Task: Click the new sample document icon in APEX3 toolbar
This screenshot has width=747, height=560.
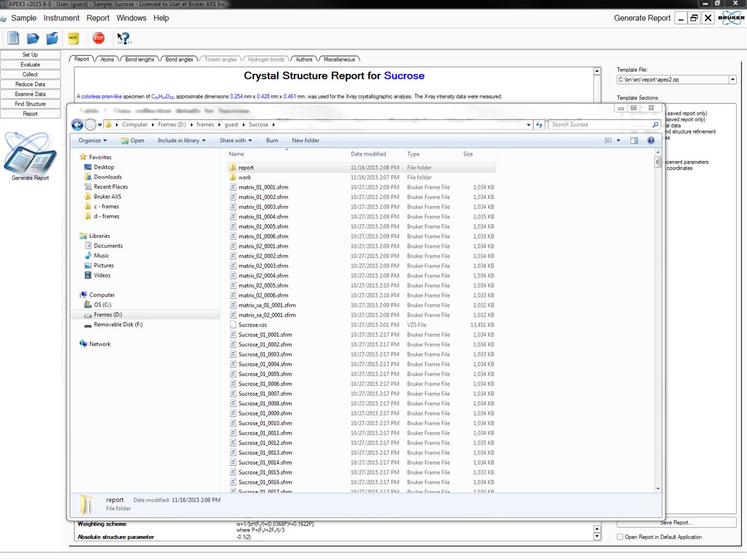Action: coord(13,38)
